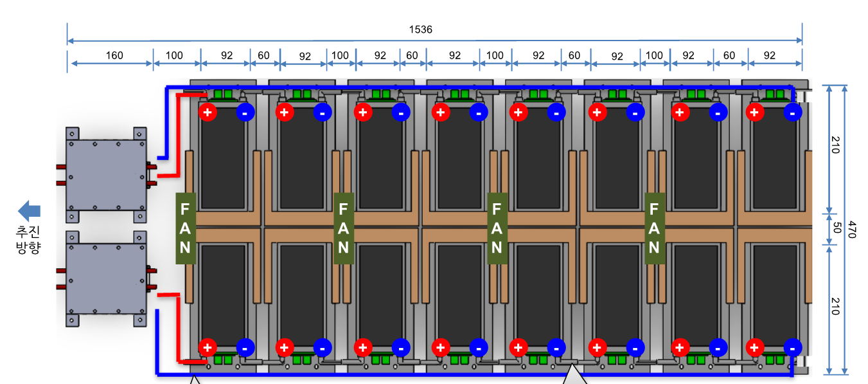This screenshot has width=868, height=384.
Task: Select the 160 dimension value
Action: pyautogui.click(x=114, y=55)
